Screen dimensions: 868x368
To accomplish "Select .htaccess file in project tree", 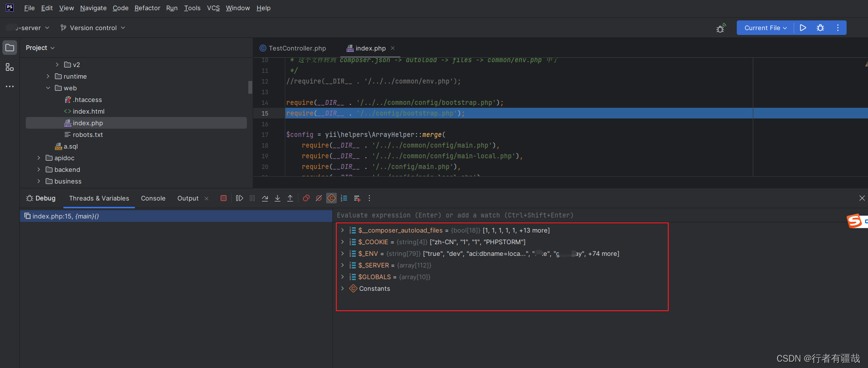I will click(83, 100).
